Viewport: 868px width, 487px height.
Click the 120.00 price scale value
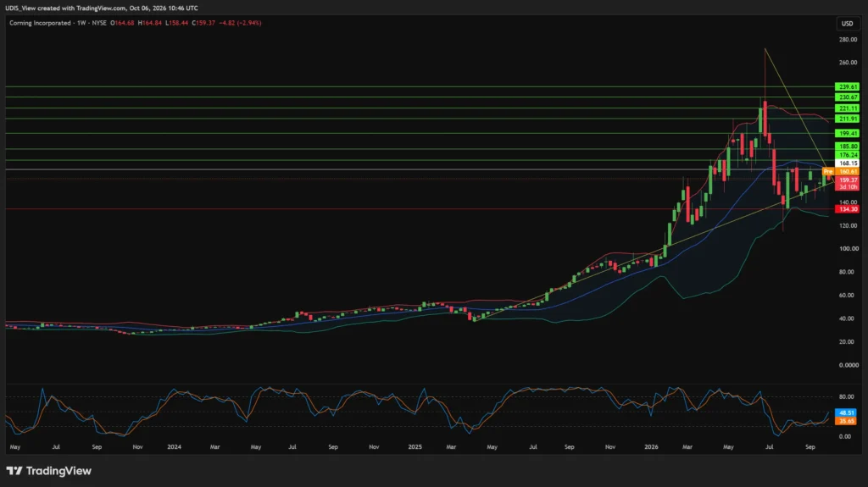848,226
